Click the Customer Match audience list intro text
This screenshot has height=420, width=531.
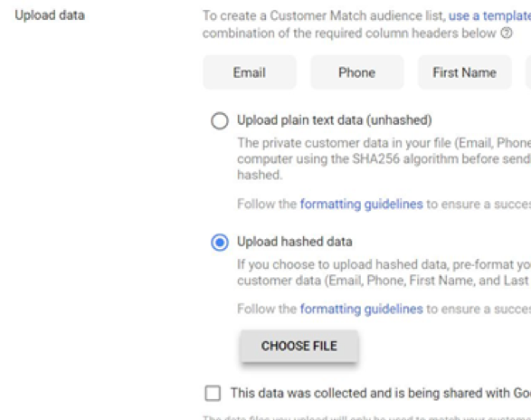coord(366,24)
